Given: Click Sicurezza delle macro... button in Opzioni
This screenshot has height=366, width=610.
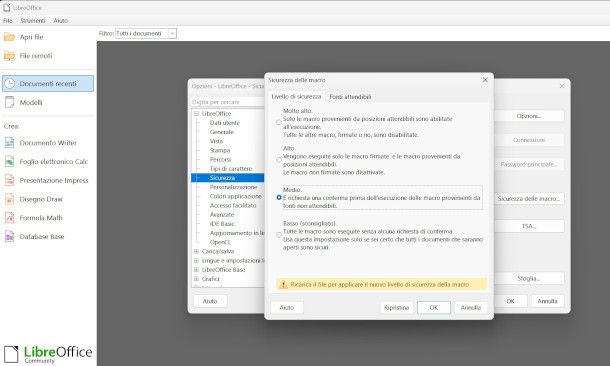Looking at the screenshot, I should tap(529, 199).
